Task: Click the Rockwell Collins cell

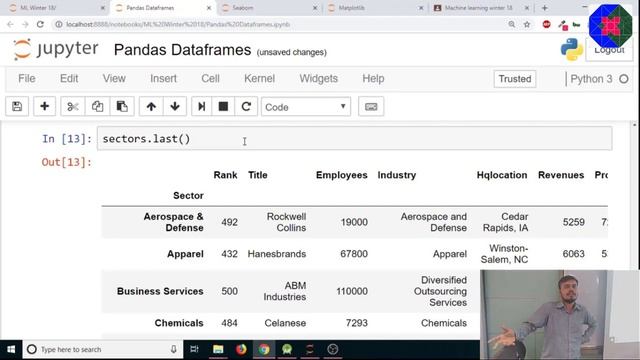Action: (x=286, y=222)
